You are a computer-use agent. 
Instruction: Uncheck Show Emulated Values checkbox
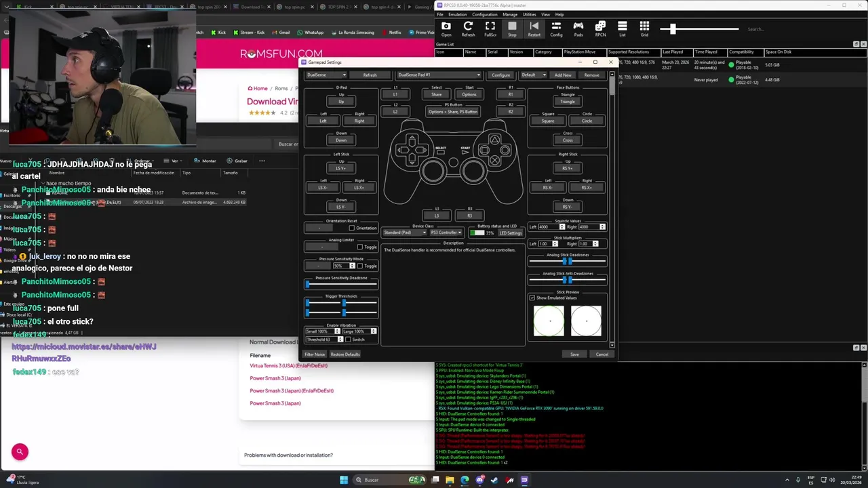[x=532, y=298]
